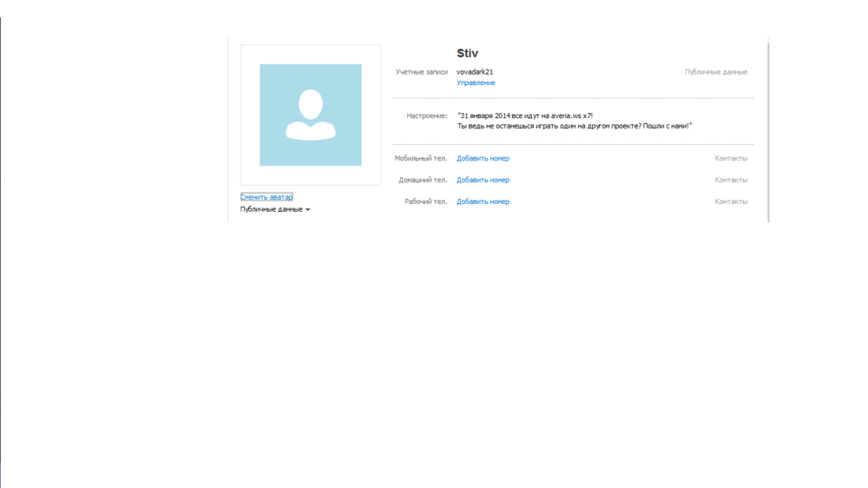The height and width of the screenshot is (488, 868).
Task: Click the "Управление" account link
Action: coord(476,83)
